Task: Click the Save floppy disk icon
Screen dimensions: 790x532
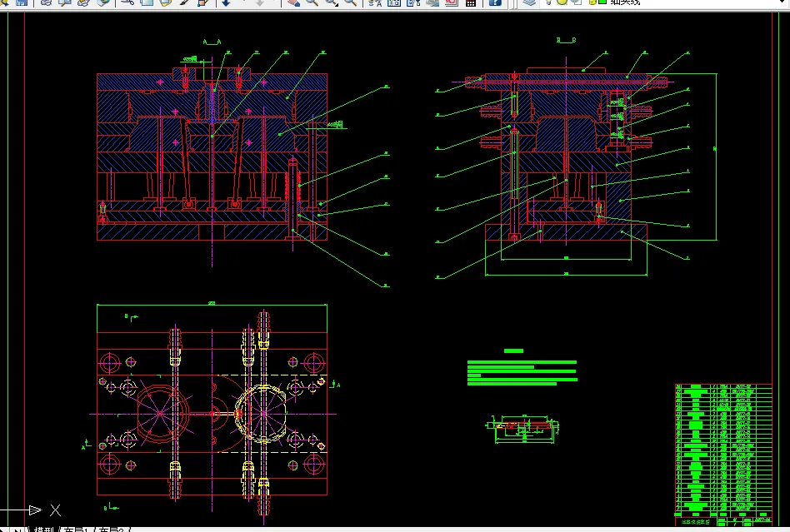Action: coord(22,2)
